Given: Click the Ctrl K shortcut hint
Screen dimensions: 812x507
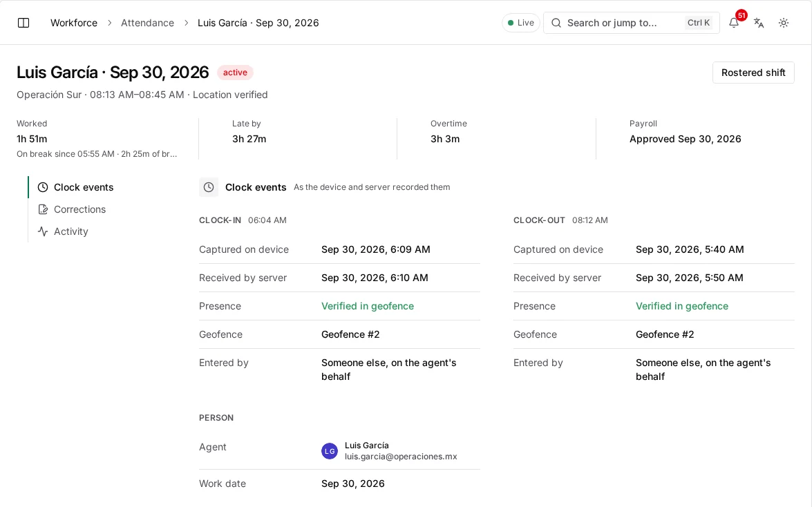Looking at the screenshot, I should (x=698, y=23).
